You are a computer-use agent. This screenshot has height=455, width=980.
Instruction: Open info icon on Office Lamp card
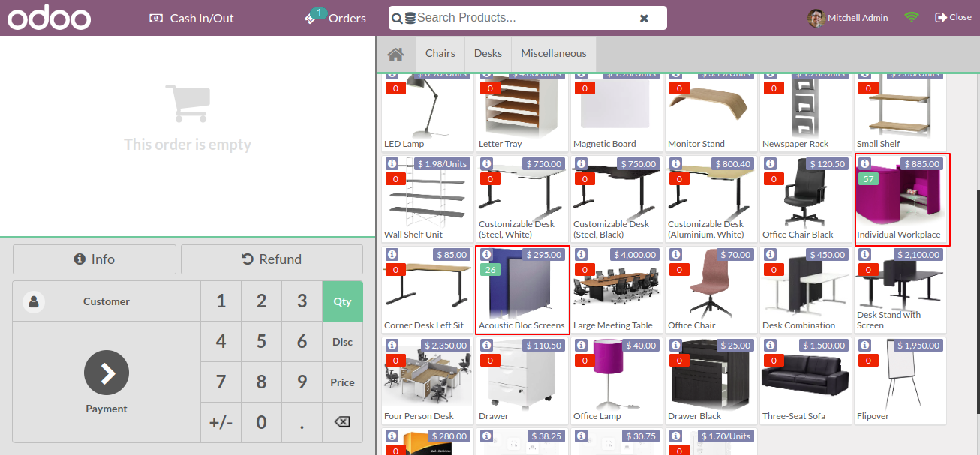581,345
